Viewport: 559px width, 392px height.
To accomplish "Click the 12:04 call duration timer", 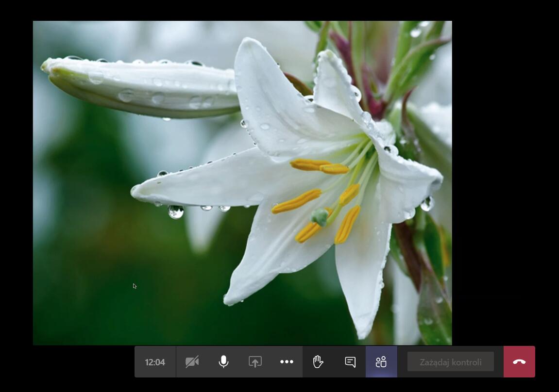I will point(155,362).
